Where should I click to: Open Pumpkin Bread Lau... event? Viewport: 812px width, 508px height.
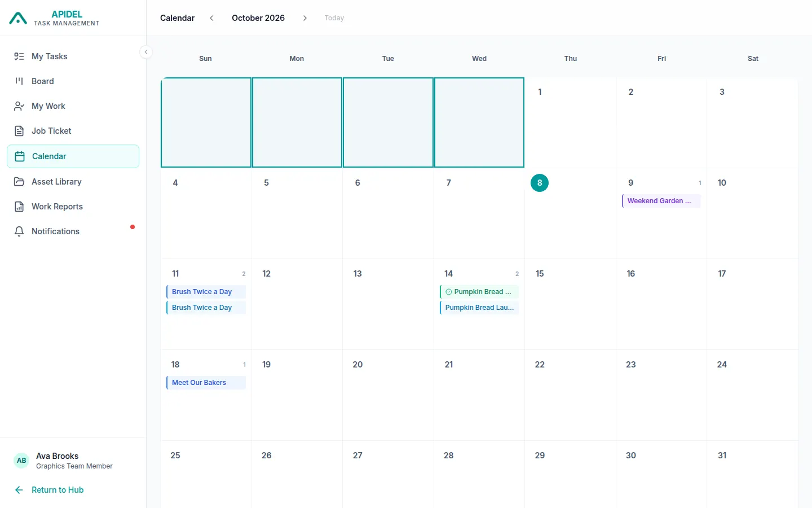[479, 308]
